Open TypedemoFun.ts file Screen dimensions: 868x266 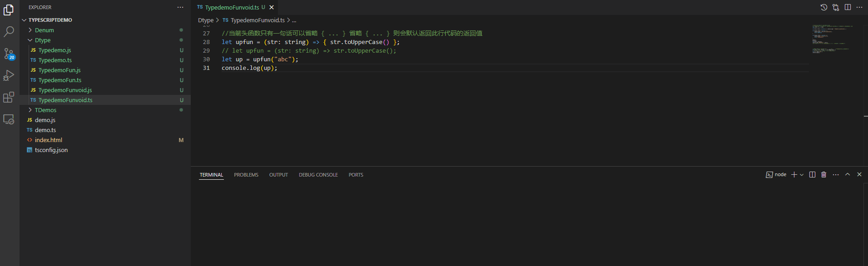pos(105,80)
